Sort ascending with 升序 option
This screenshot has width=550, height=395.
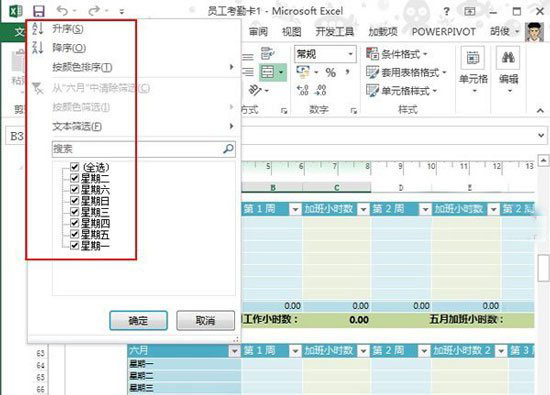(68, 29)
